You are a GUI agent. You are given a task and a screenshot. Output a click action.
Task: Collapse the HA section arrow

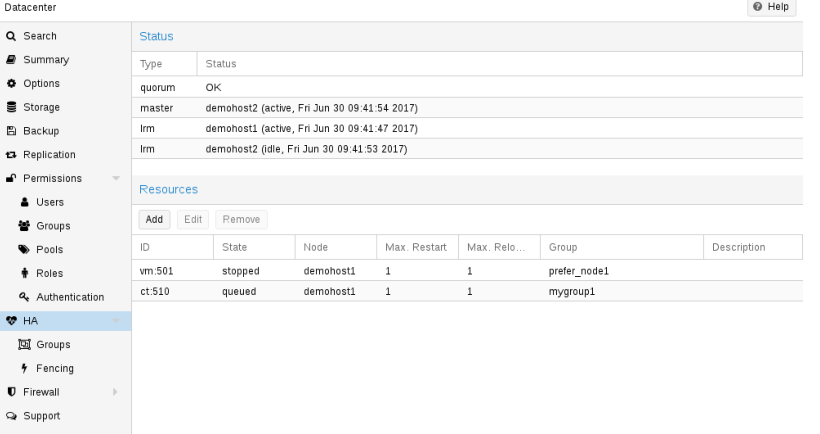[x=116, y=321]
